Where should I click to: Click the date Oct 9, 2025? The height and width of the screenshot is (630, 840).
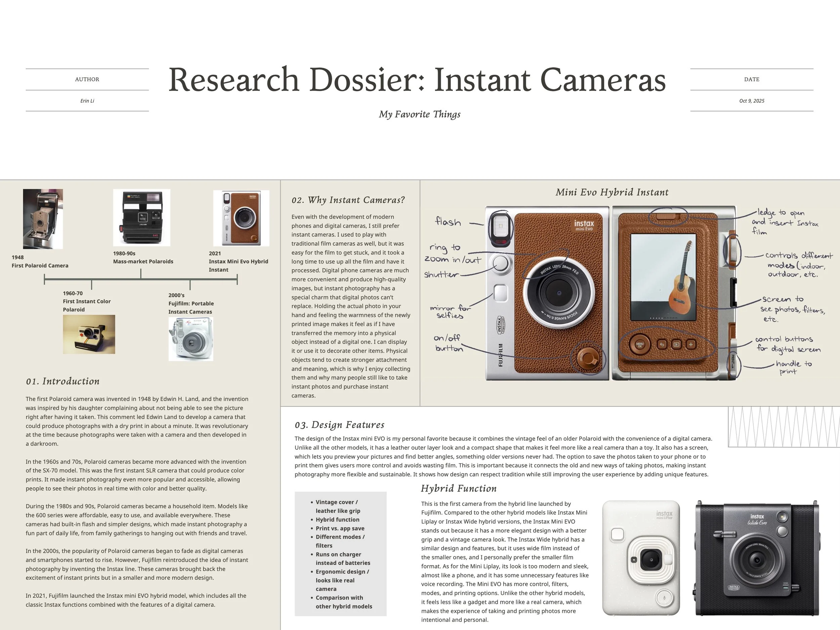(x=752, y=101)
